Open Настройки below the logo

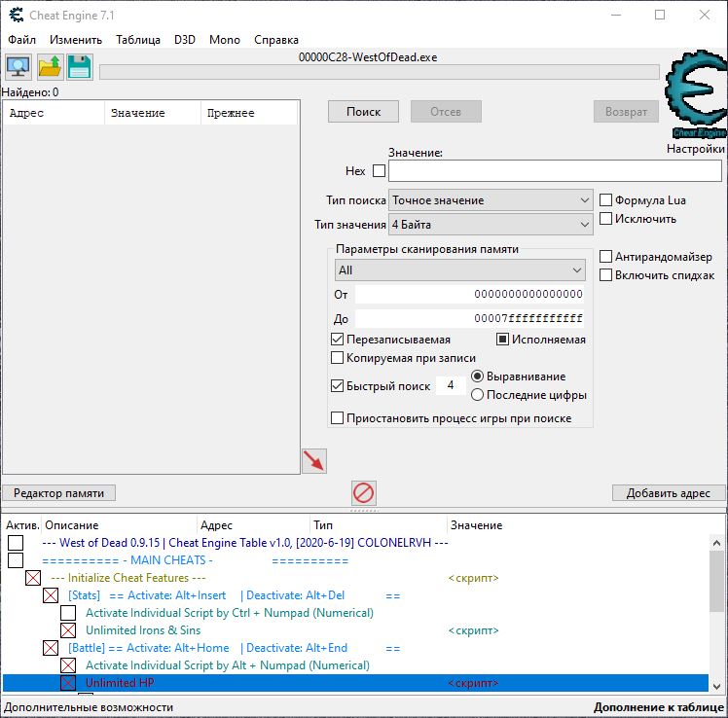[x=696, y=149]
